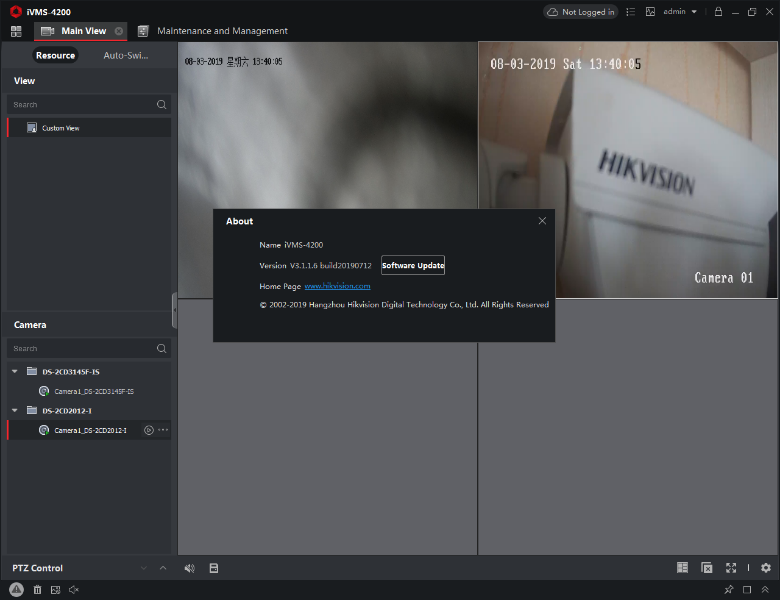The image size is (780, 600).
Task: Lock the client with the padlock icon
Action: (718, 11)
